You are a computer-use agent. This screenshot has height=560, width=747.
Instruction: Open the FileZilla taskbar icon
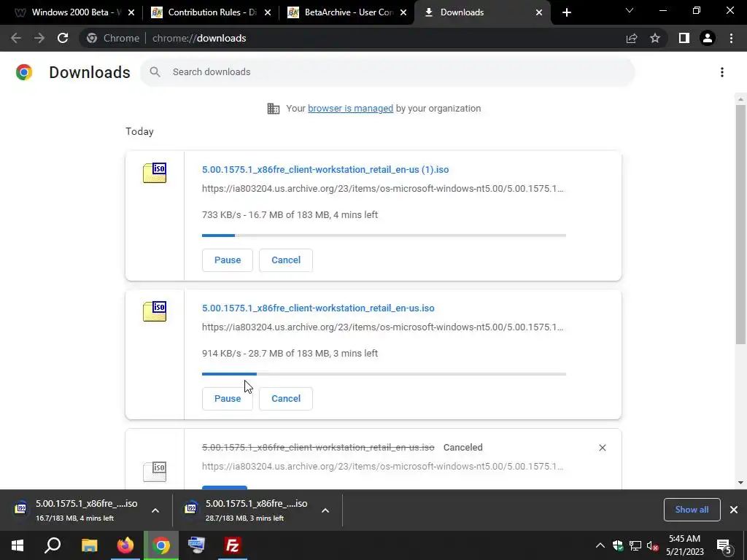click(233, 545)
